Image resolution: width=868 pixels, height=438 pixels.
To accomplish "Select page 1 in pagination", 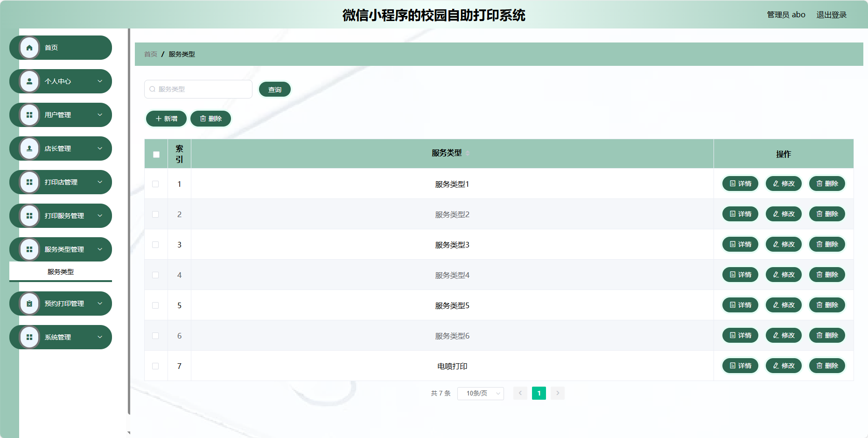I will (x=539, y=393).
